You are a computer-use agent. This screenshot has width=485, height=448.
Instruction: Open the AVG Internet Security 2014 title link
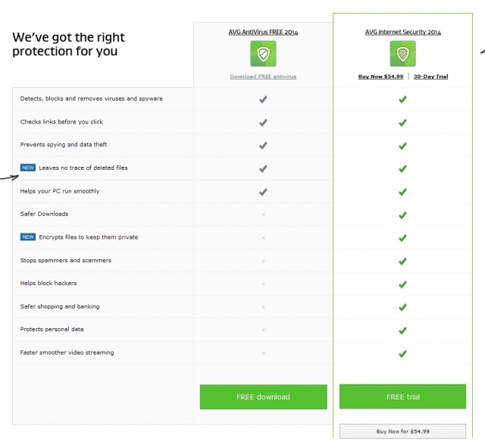tap(403, 32)
